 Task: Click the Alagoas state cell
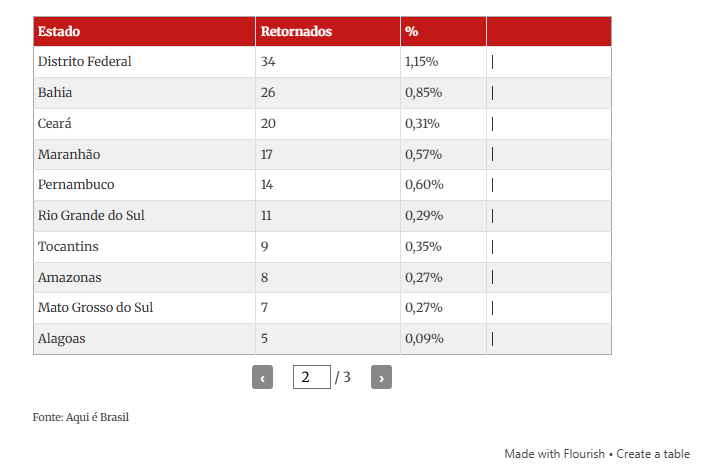click(62, 339)
